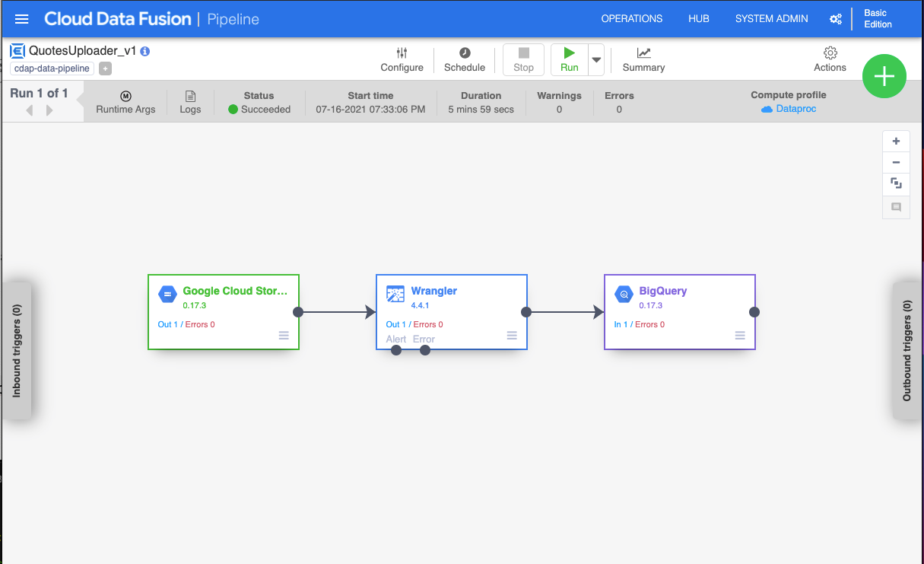The width and height of the screenshot is (924, 564).
Task: Click the start time 07-16-2021 07:33:06 PM
Action: click(370, 110)
